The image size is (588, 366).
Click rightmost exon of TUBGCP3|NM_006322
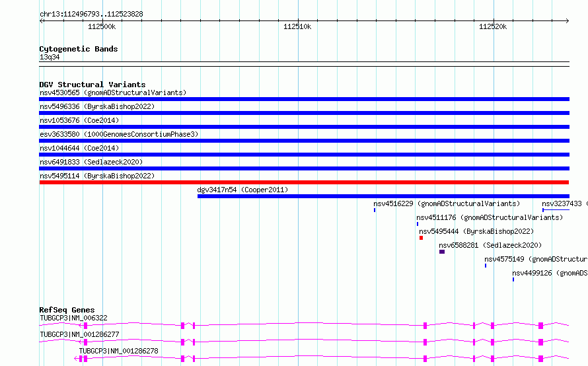coord(540,326)
